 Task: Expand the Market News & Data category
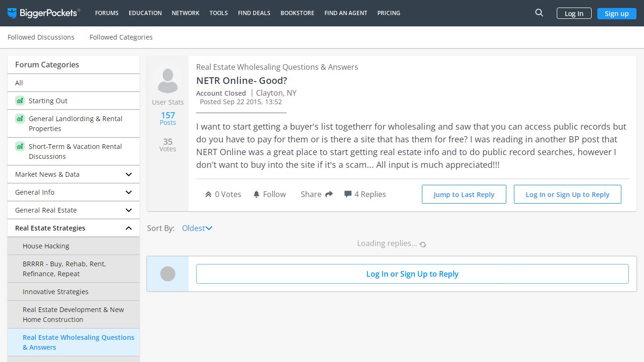point(74,174)
